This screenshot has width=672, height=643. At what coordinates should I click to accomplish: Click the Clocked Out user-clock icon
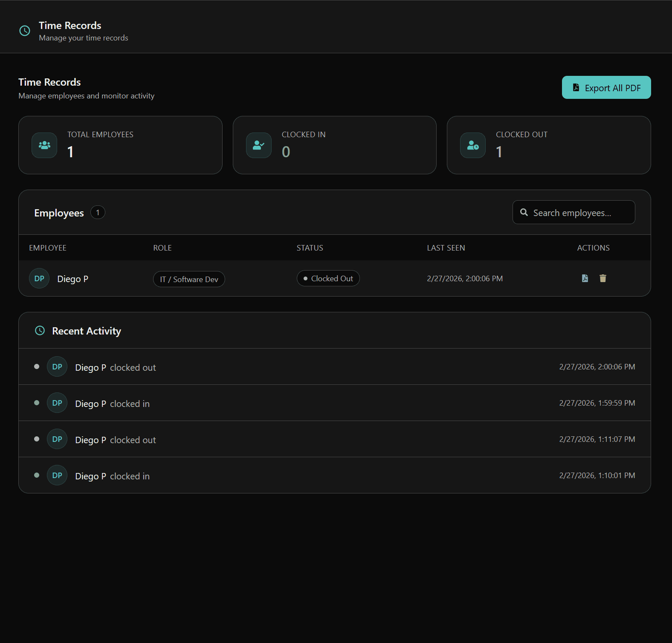click(x=472, y=145)
